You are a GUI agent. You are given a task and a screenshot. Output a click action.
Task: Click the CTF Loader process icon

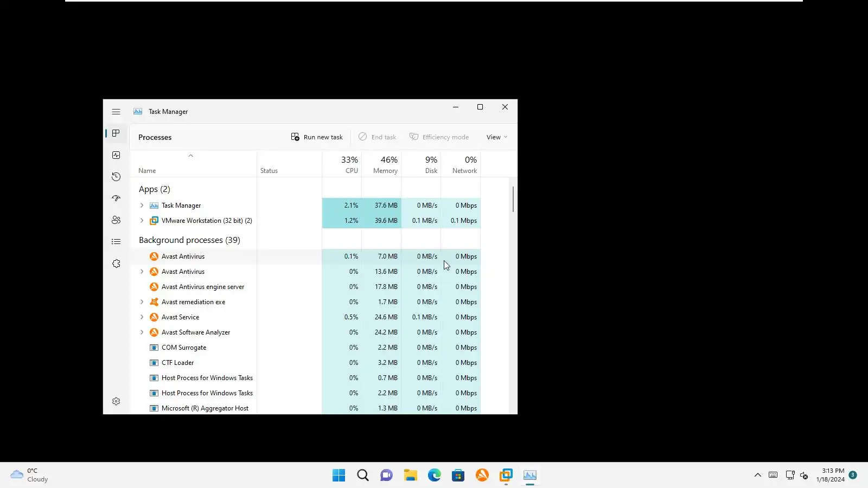(x=154, y=363)
